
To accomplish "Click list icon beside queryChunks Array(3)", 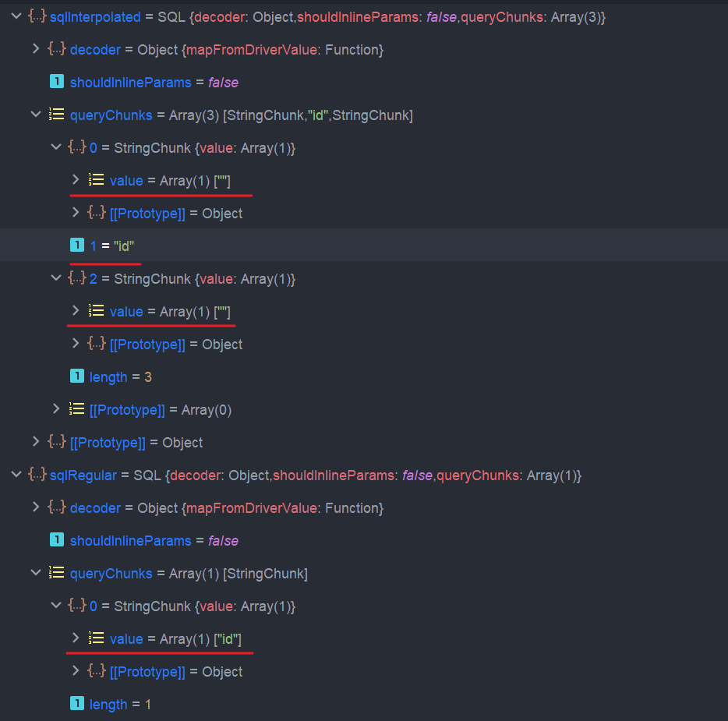I will coord(57,115).
